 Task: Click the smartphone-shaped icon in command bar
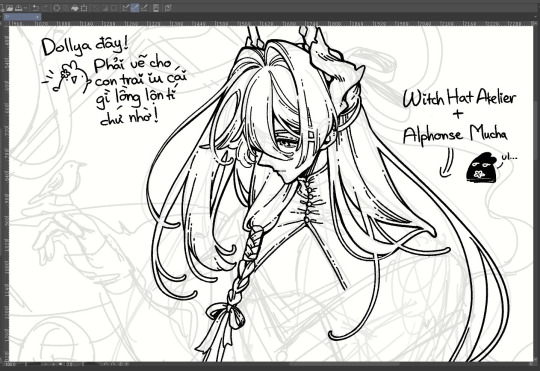click(x=156, y=8)
